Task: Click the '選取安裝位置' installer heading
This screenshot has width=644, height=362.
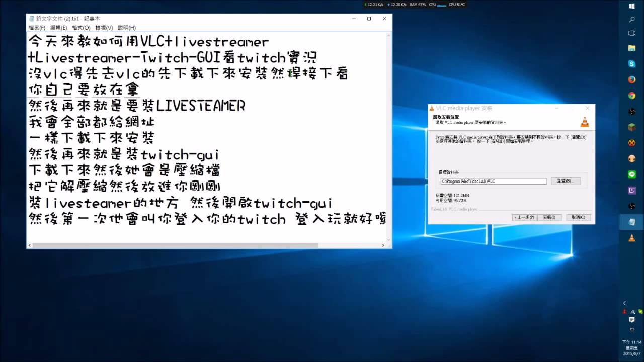Action: (x=445, y=117)
